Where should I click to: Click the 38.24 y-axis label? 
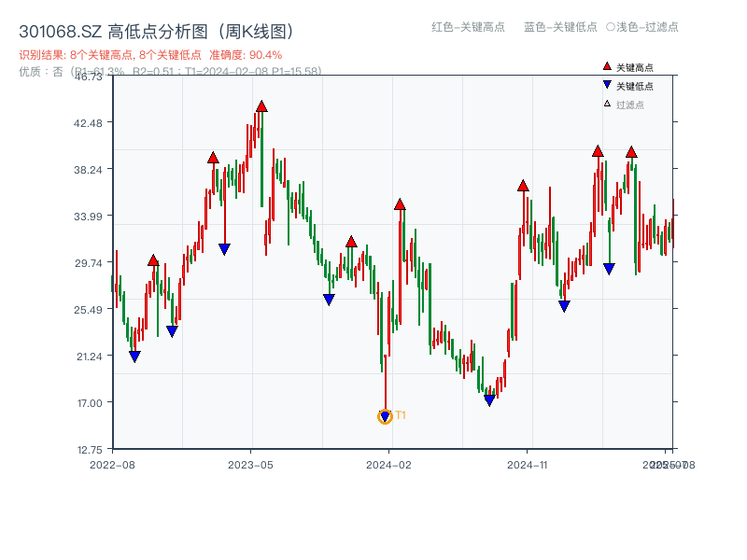[88, 170]
